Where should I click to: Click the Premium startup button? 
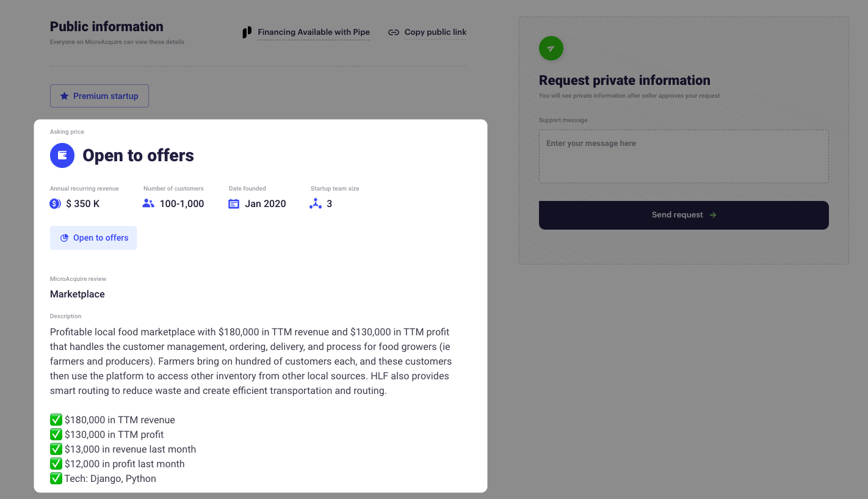(x=99, y=96)
